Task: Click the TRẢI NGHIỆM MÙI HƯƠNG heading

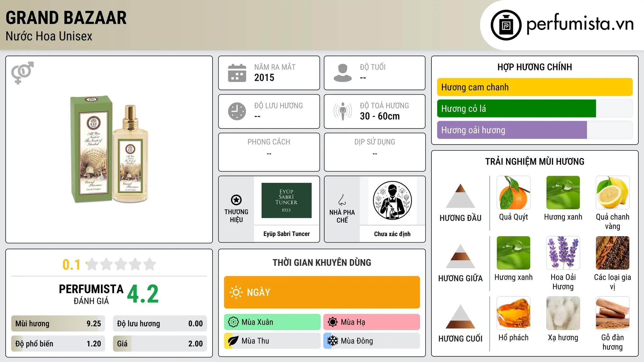Action: point(535,162)
